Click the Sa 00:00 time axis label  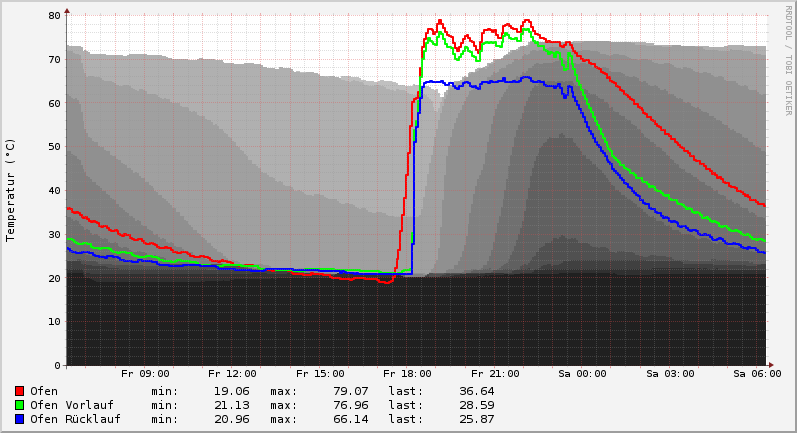[x=582, y=374]
